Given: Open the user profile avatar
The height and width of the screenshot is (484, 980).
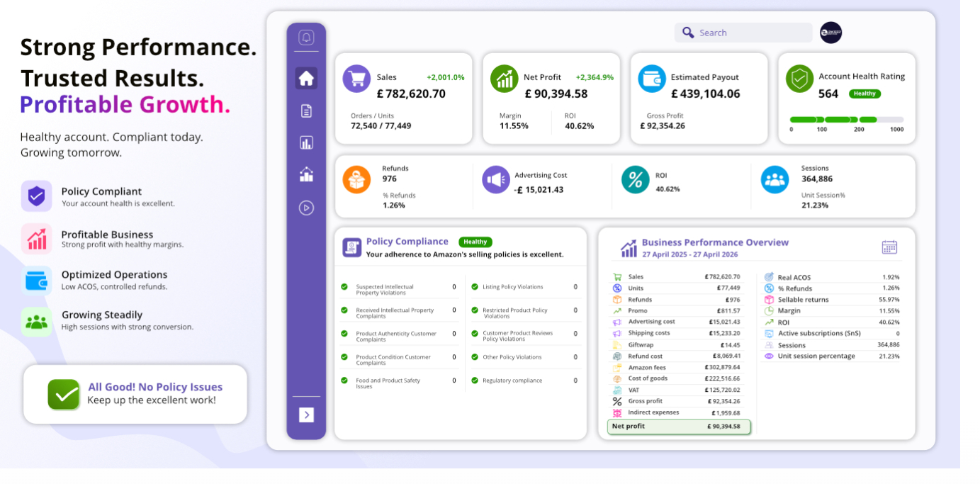Looking at the screenshot, I should [830, 33].
